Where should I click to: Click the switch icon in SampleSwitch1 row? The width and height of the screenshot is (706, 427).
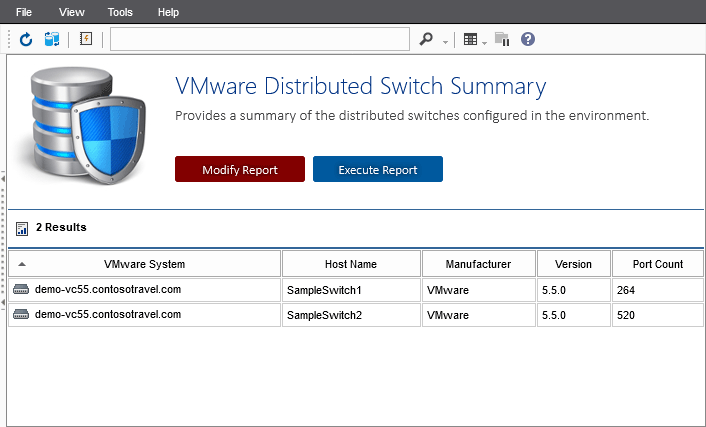pyautogui.click(x=21, y=290)
